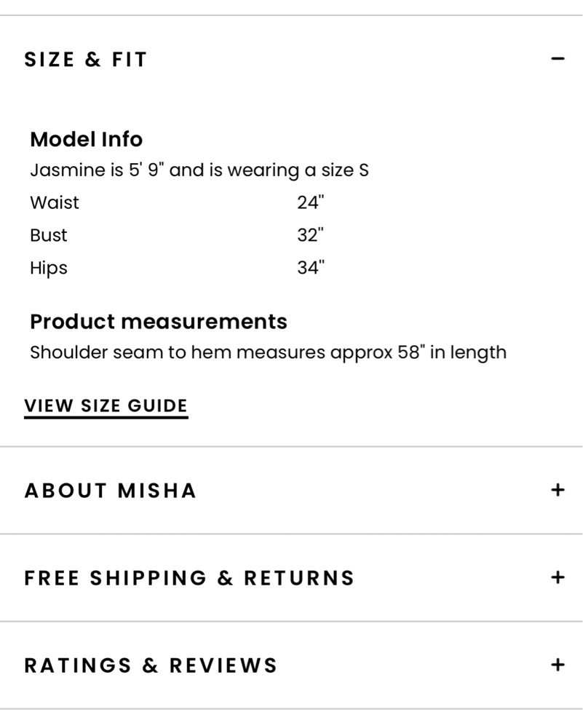
Task: Click the word Jasmine in model description
Action: tap(68, 170)
